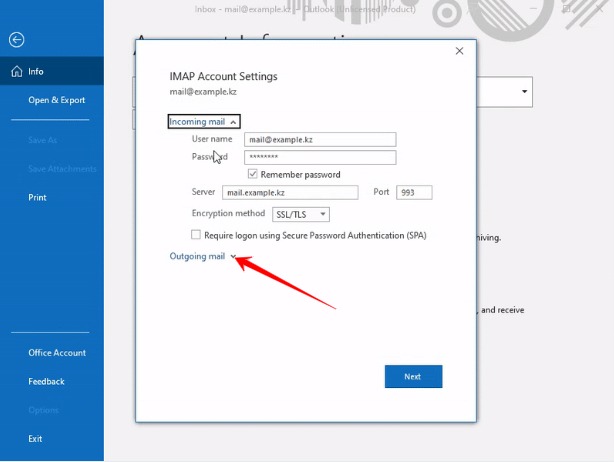
Task: Select Print in the sidebar
Action: [37, 197]
